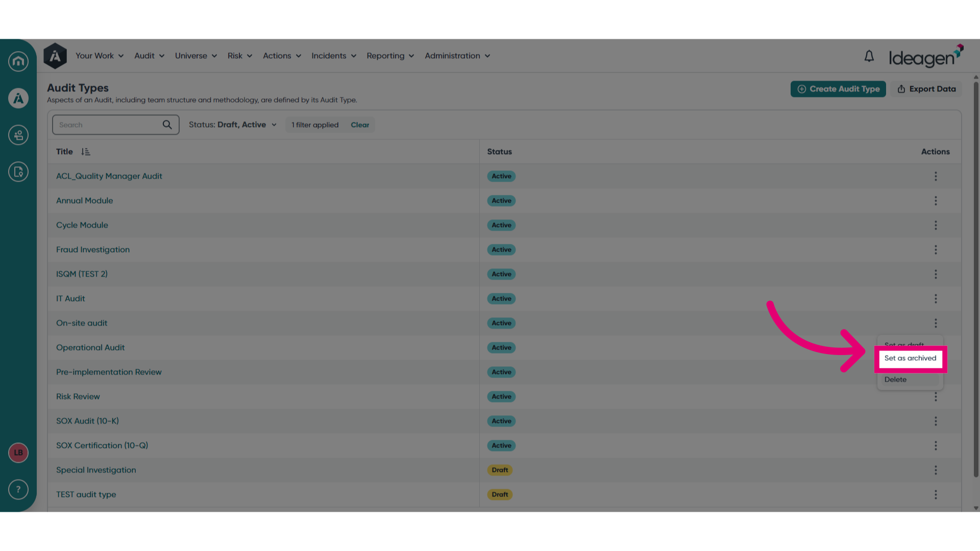Open the Fraud Investigation audit type

click(93, 249)
